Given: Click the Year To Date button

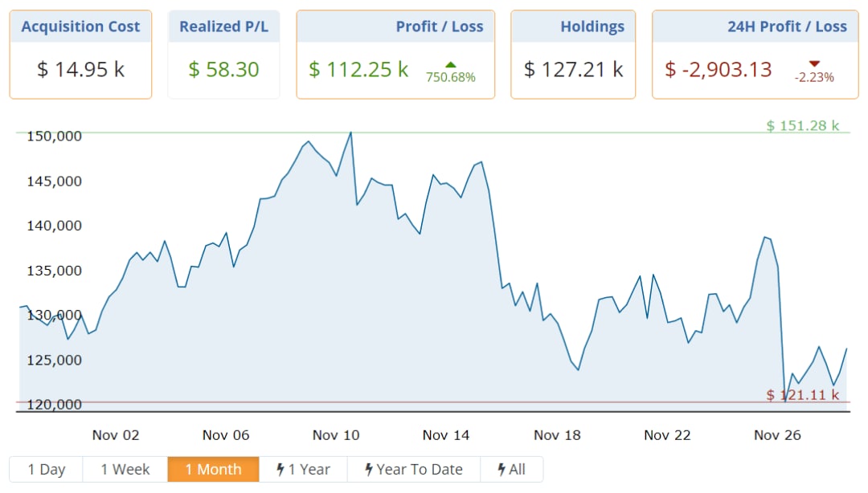Looking at the screenshot, I should click(413, 470).
